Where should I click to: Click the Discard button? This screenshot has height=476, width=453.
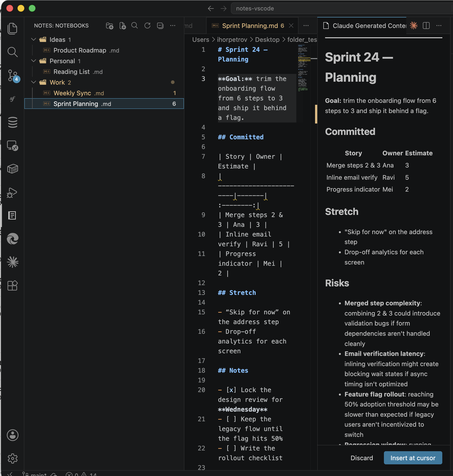pos(362,458)
